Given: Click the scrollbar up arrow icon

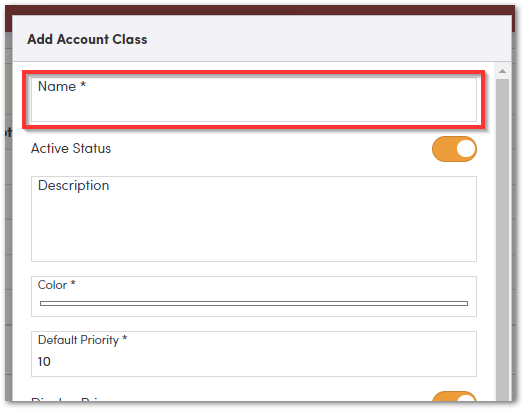Looking at the screenshot, I should [502, 71].
